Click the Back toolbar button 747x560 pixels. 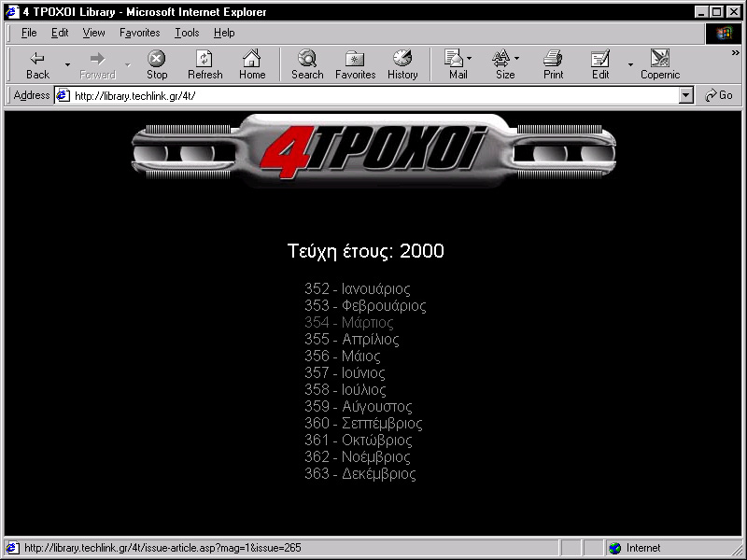coord(37,64)
